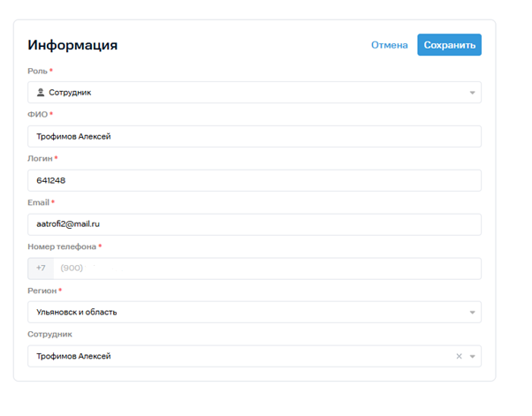The height and width of the screenshot is (416, 532).
Task: Click the +7 country code prefix
Action: (41, 269)
